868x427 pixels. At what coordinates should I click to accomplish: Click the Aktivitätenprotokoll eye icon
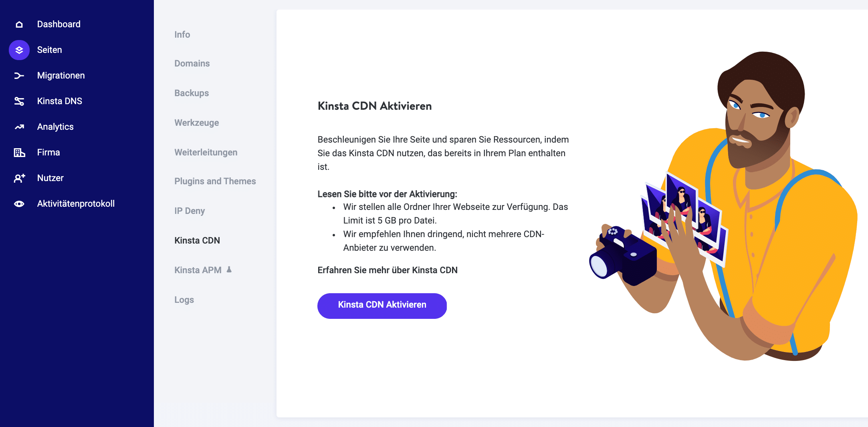point(19,204)
